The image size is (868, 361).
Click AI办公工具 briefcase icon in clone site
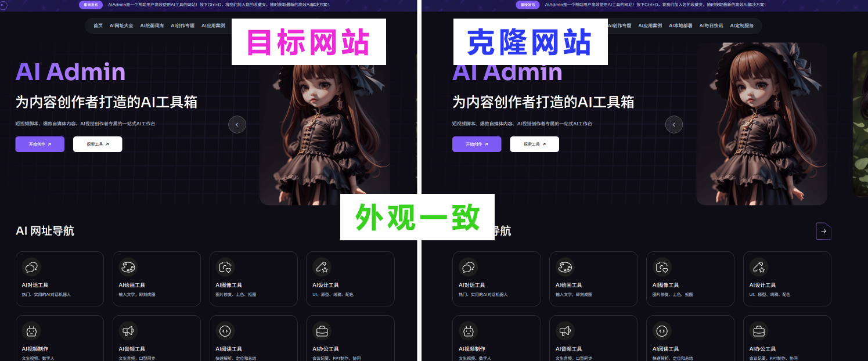(759, 331)
